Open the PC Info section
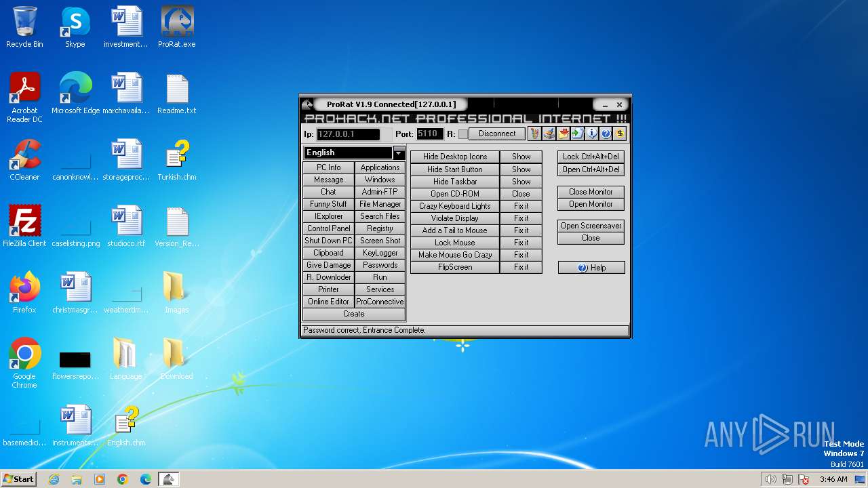This screenshot has width=868, height=488. (329, 167)
